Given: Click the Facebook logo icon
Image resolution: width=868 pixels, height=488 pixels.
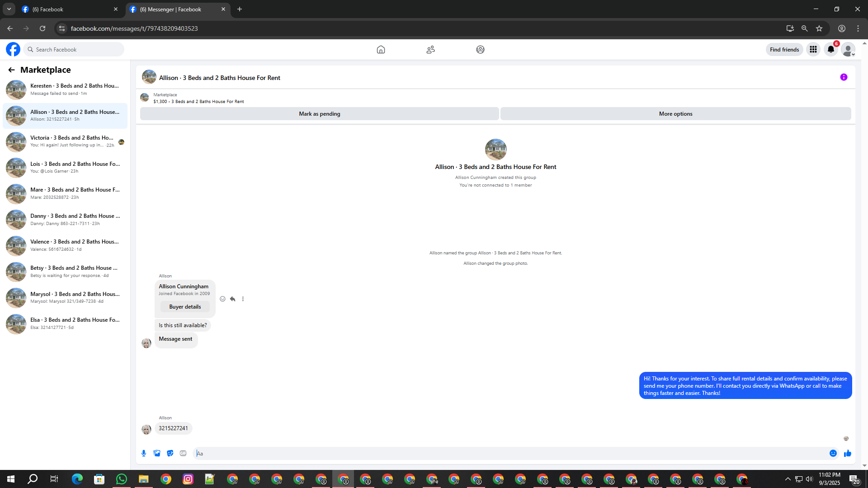Looking at the screenshot, I should pyautogui.click(x=13, y=49).
